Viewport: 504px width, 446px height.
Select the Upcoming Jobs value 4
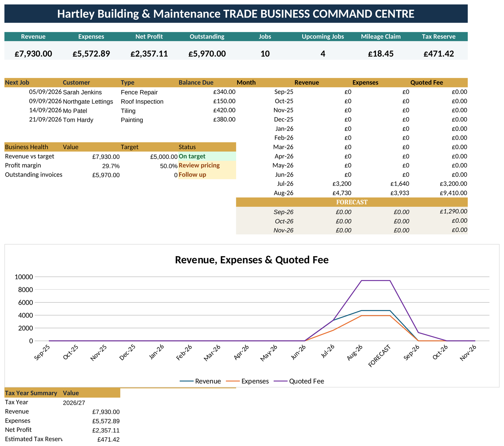[x=323, y=54]
